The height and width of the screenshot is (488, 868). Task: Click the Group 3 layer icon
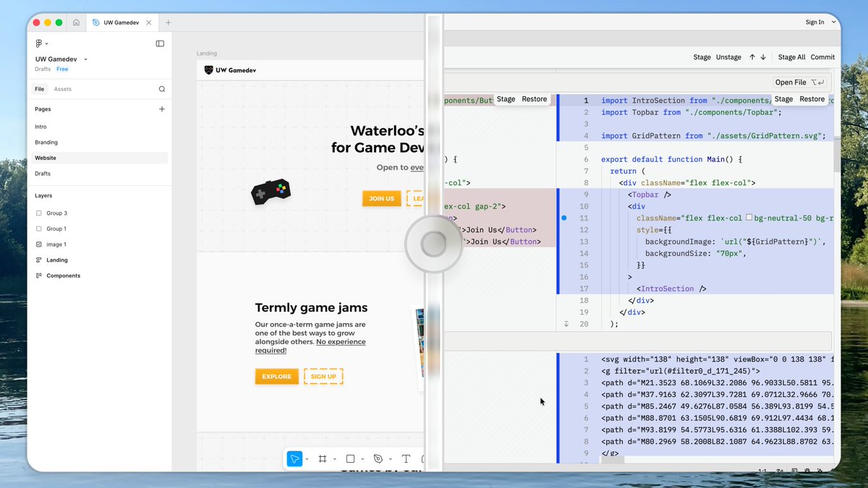39,213
